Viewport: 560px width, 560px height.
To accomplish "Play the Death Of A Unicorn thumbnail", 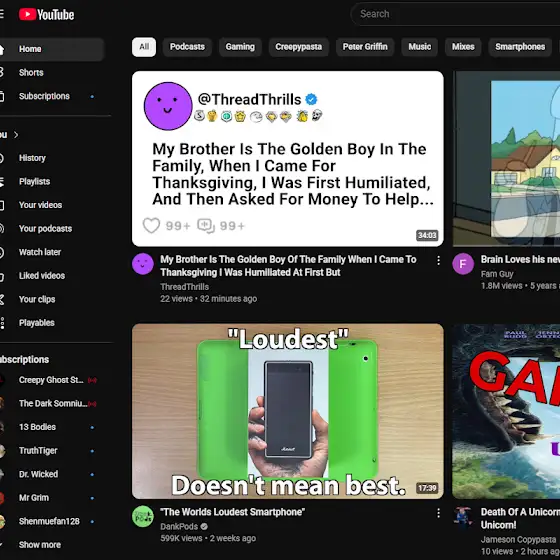I will [x=506, y=411].
